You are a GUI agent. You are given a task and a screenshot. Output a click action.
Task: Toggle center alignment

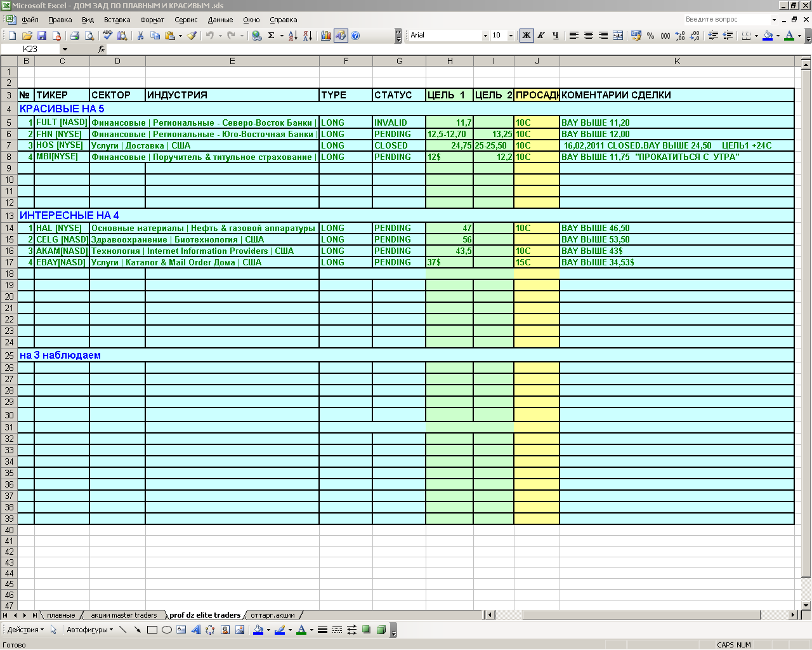(x=589, y=36)
